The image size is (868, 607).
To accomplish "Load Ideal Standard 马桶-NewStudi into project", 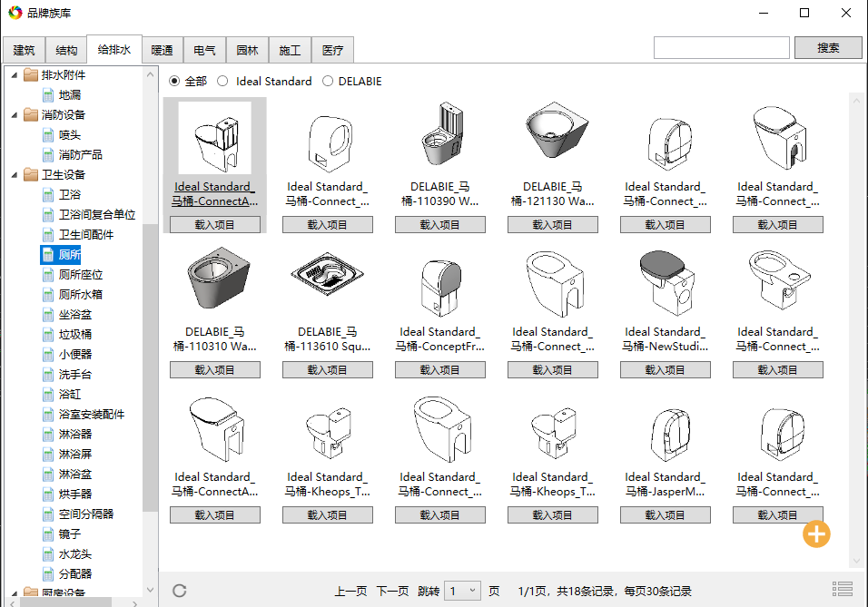I will [x=666, y=369].
